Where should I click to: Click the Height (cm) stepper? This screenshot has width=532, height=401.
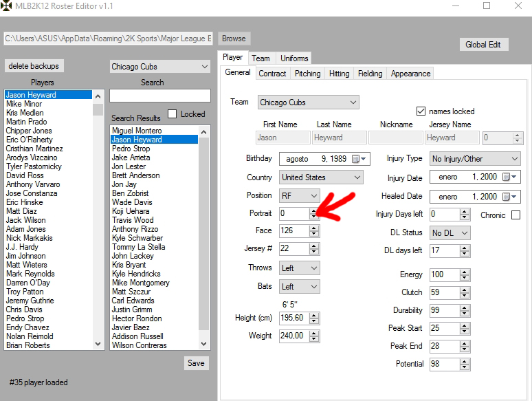314,318
